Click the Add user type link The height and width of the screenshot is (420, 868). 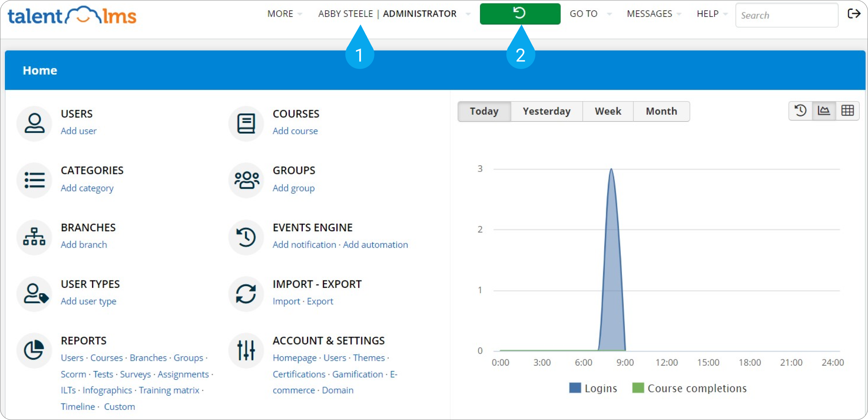coord(89,301)
